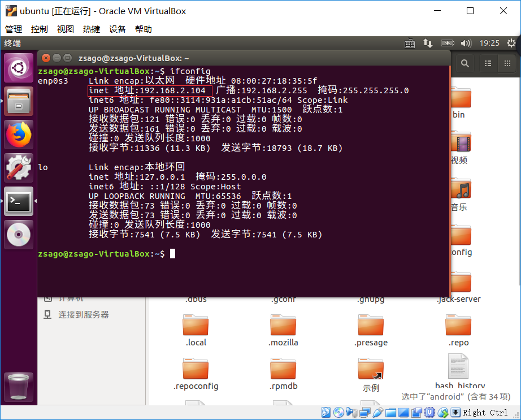
Task: Click the display status icon
Action: pyautogui.click(x=403, y=412)
